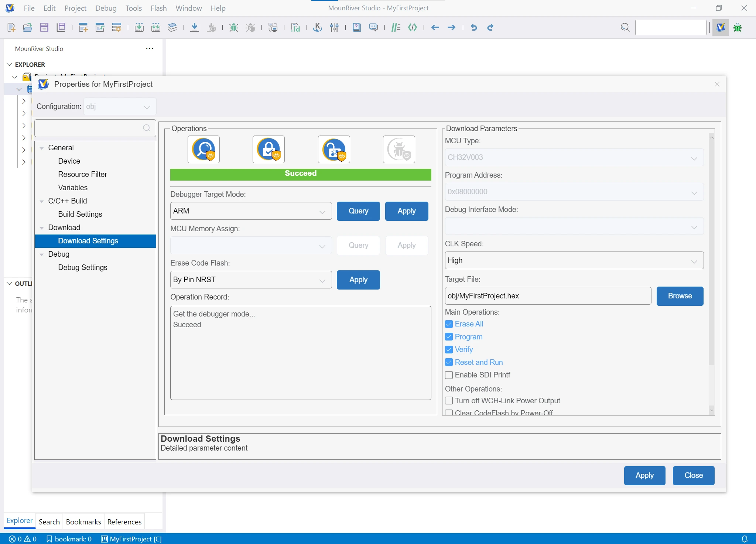This screenshot has height=544, width=756.
Task: Uncheck the Verify checkbox
Action: click(449, 350)
